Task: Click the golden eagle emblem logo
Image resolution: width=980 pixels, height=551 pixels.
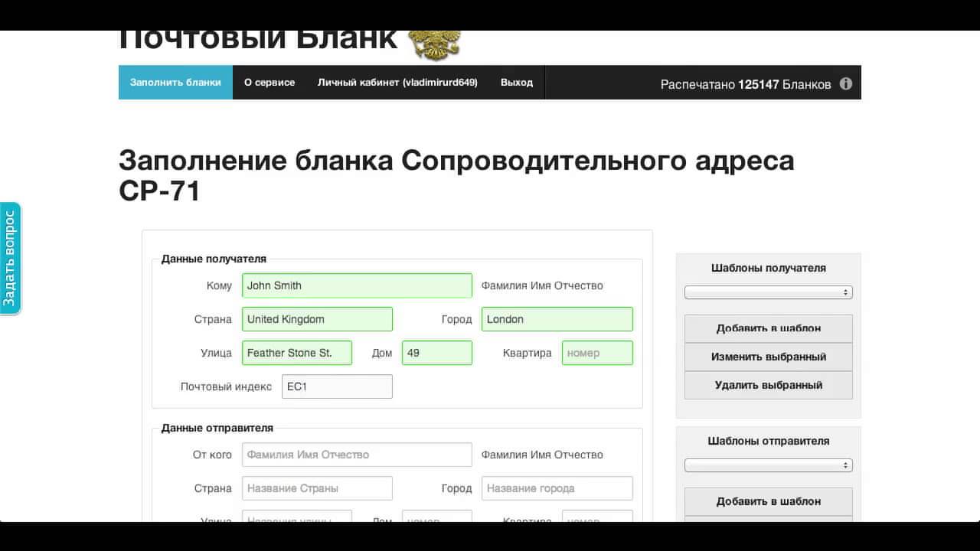Action: (436, 45)
